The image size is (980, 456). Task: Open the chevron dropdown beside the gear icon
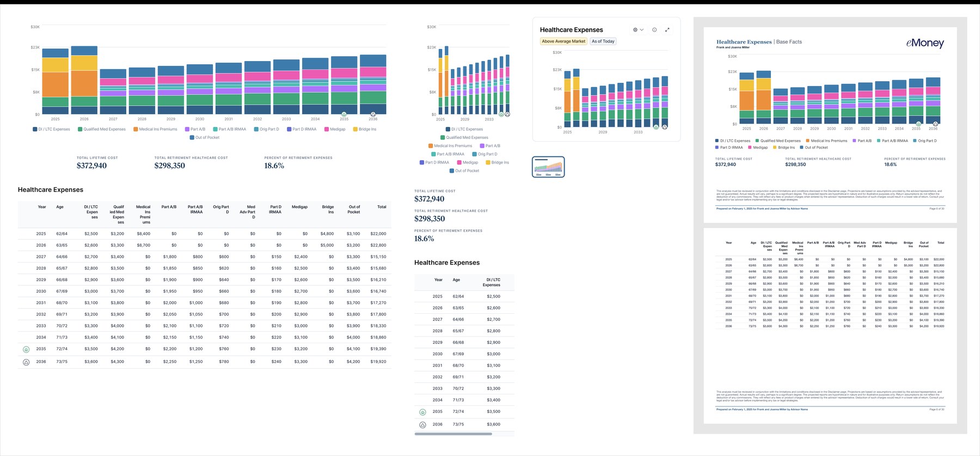642,30
